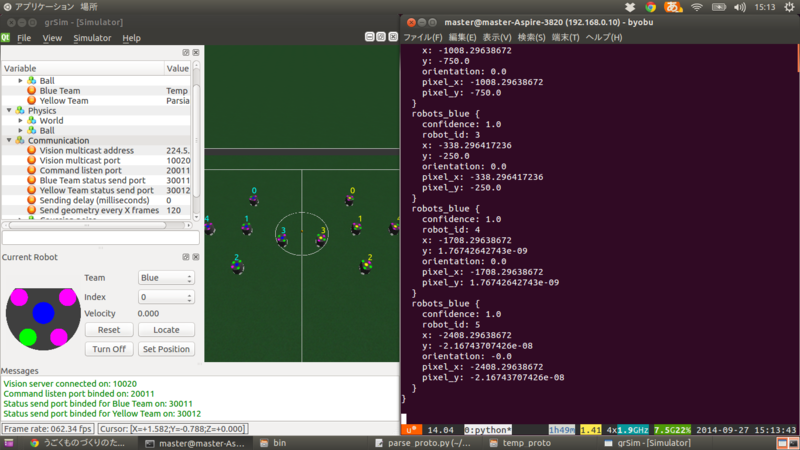Click Yellow Team status send port icon
800x450 pixels.
32,190
